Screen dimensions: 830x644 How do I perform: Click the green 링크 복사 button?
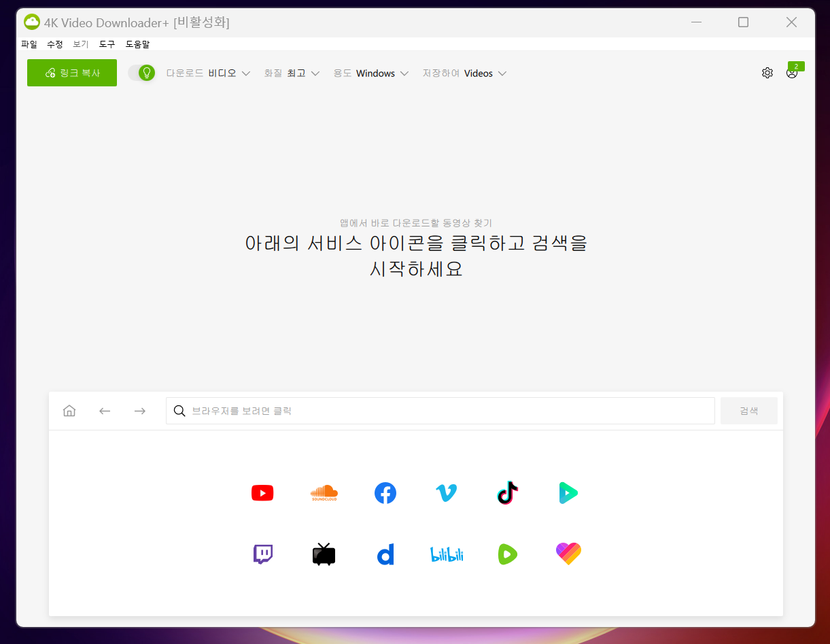click(72, 73)
